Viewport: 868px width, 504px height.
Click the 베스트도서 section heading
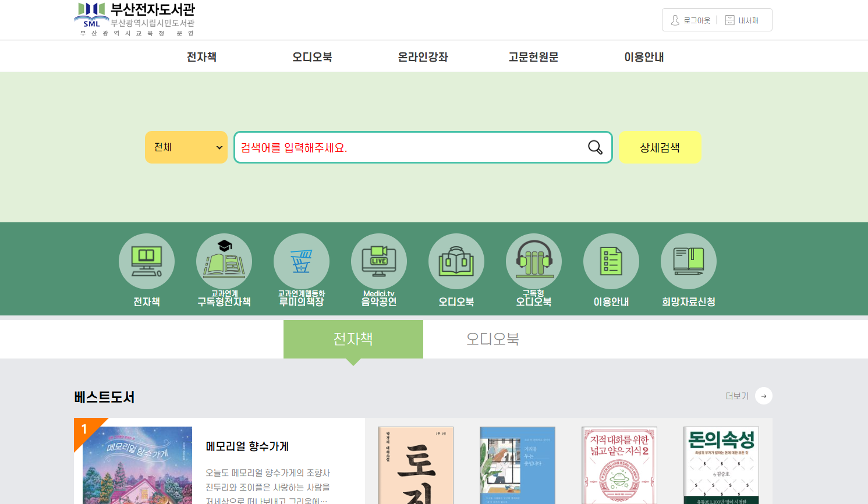tap(104, 397)
